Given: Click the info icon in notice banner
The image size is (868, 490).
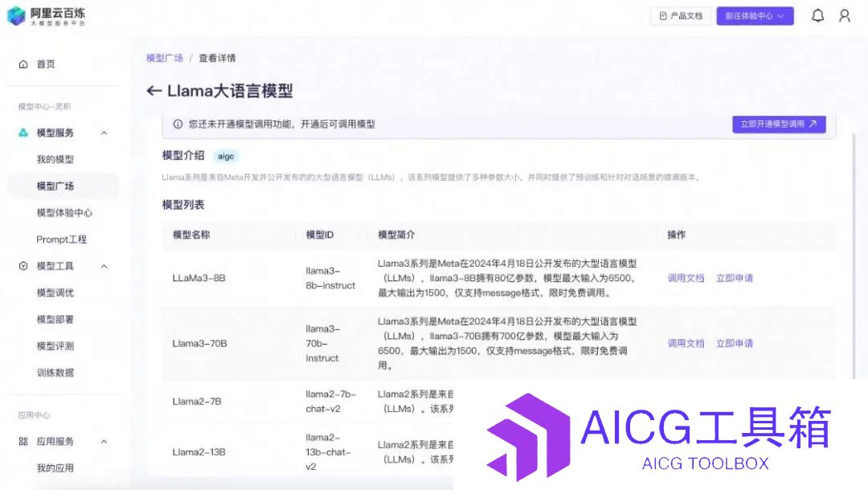Looking at the screenshot, I should click(x=178, y=124).
